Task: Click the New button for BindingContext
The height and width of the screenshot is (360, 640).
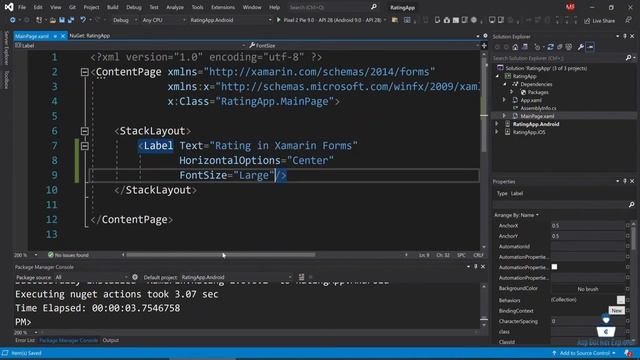Action: [x=616, y=311]
